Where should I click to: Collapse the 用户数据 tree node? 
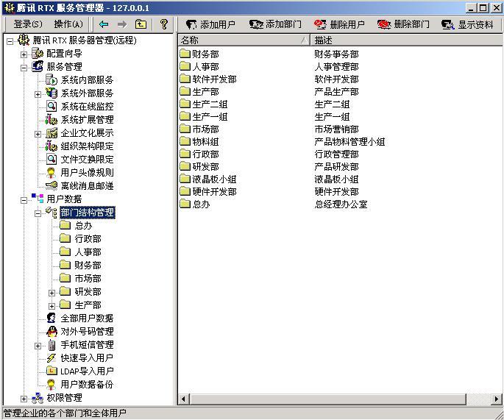[24, 200]
